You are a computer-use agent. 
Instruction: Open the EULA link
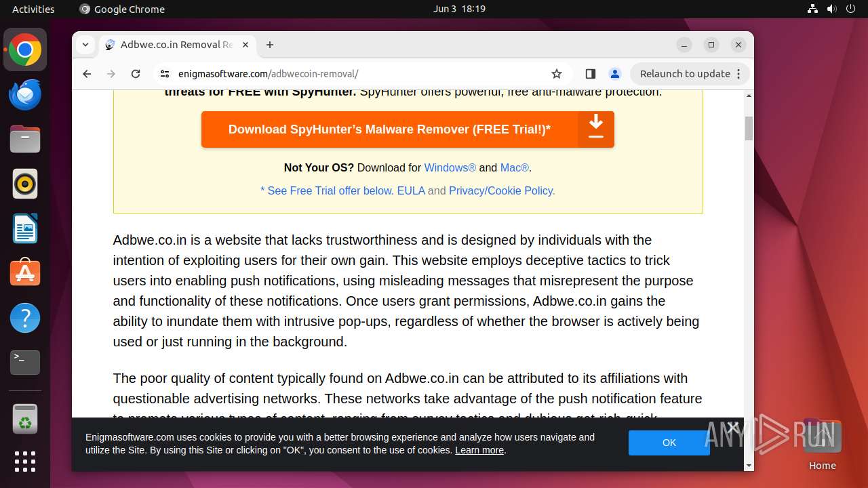point(411,190)
